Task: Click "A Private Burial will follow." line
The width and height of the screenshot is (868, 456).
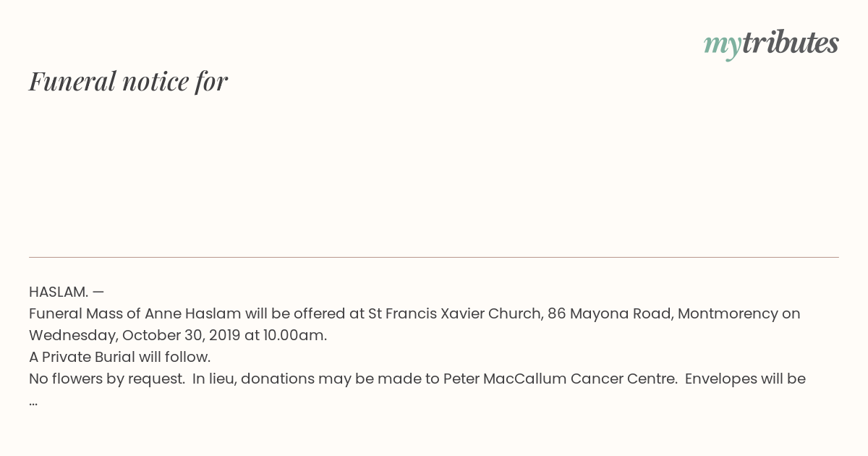Action: pos(120,357)
